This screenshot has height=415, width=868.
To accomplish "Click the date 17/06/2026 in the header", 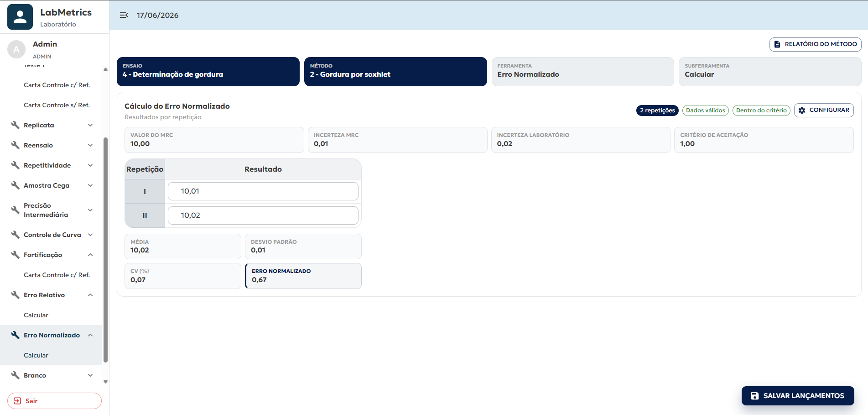I will tap(158, 15).
